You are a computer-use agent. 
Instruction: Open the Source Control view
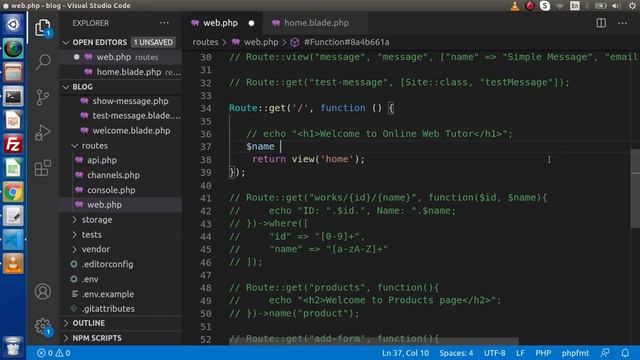coord(43,97)
